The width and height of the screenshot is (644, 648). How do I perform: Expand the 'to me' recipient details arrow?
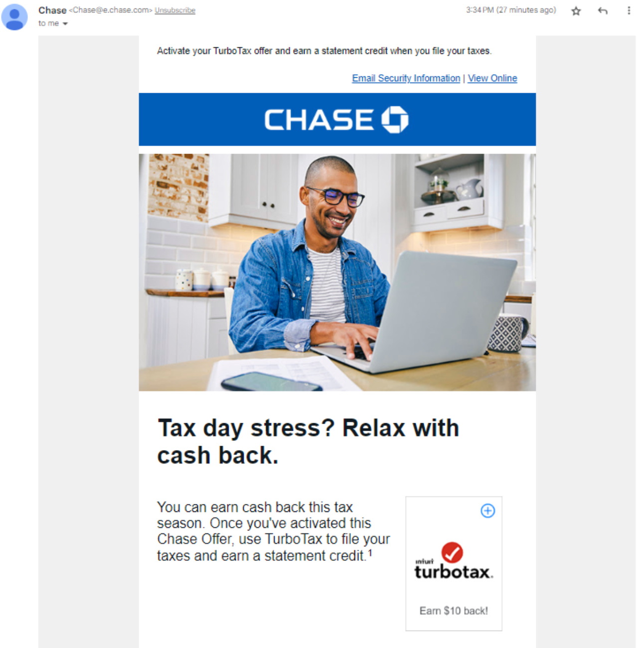click(65, 23)
